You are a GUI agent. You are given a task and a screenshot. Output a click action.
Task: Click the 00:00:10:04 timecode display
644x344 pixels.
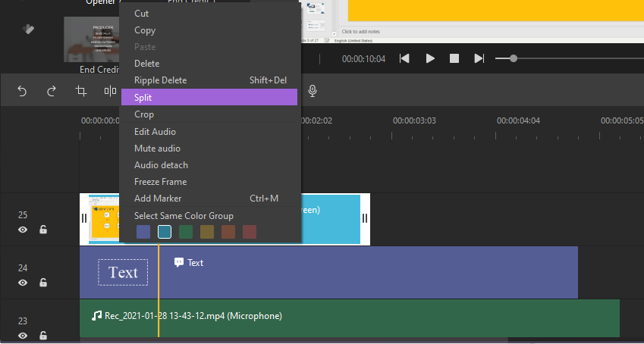point(363,59)
